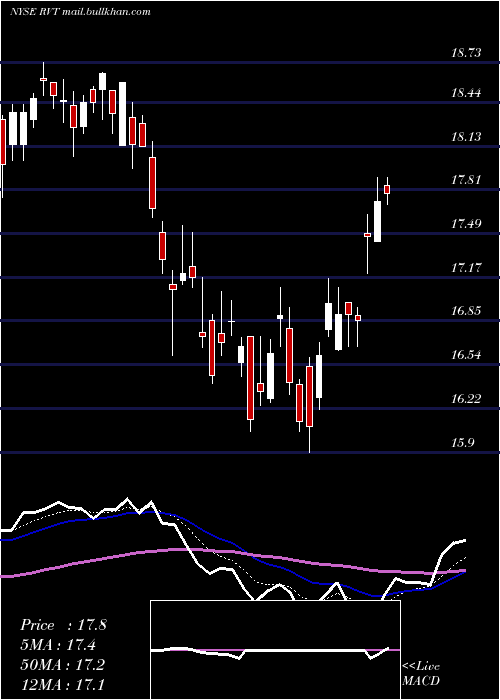Click the 17.17 price level label
500x700 pixels.
point(466,268)
